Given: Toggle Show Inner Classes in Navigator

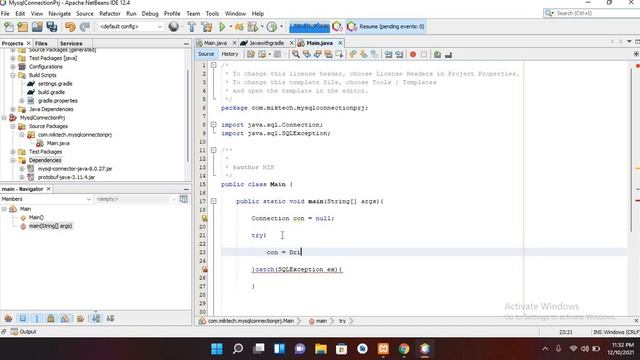Looking at the screenshot, I should click(x=65, y=318).
